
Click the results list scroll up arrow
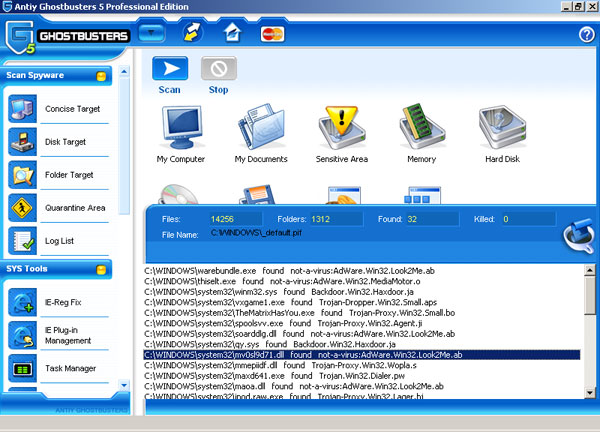pos(590,270)
